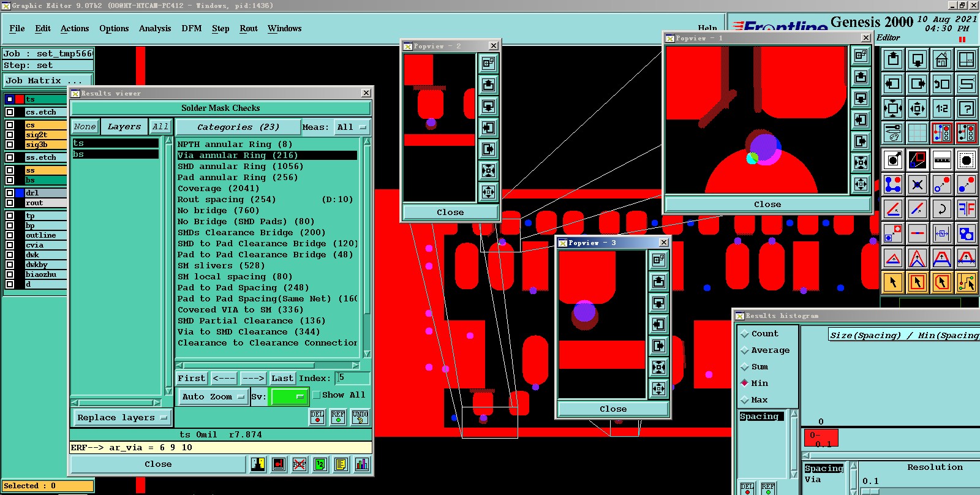Click the 1:2 zoom scale icon

click(x=942, y=108)
